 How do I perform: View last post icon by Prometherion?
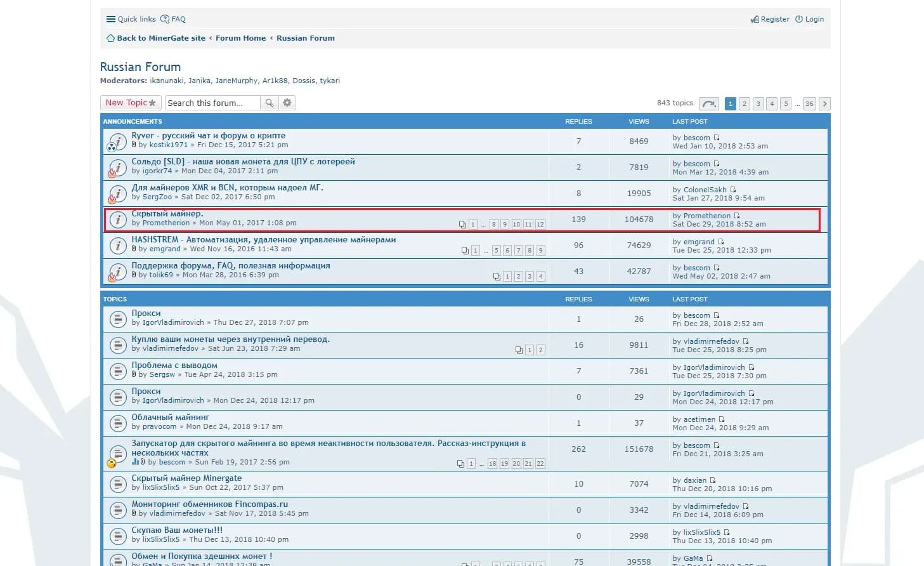tap(737, 216)
